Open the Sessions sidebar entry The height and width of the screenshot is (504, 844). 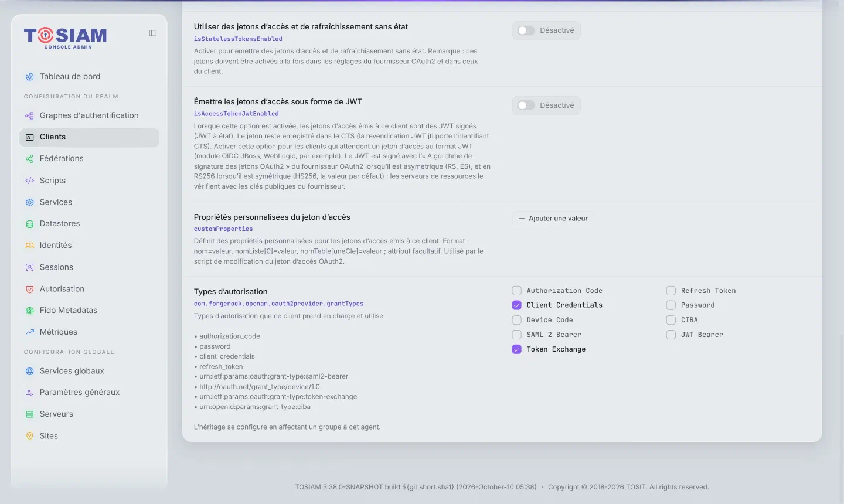(89, 267)
